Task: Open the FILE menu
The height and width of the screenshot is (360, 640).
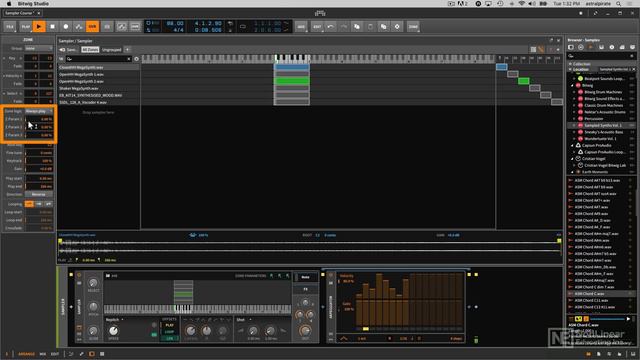Action: (10, 27)
